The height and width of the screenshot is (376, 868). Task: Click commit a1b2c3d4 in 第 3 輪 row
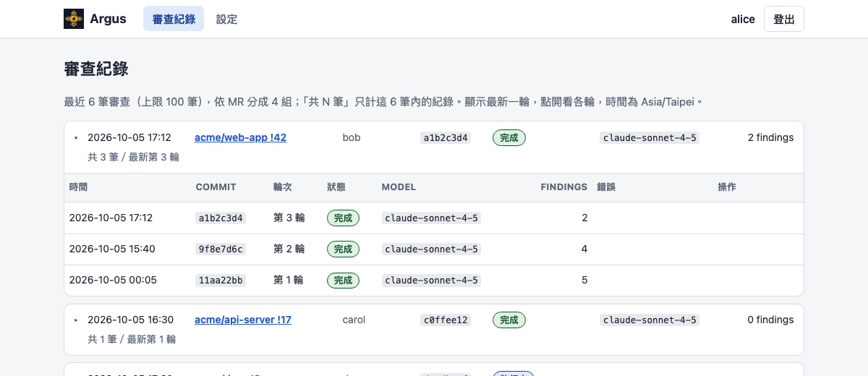click(x=221, y=218)
